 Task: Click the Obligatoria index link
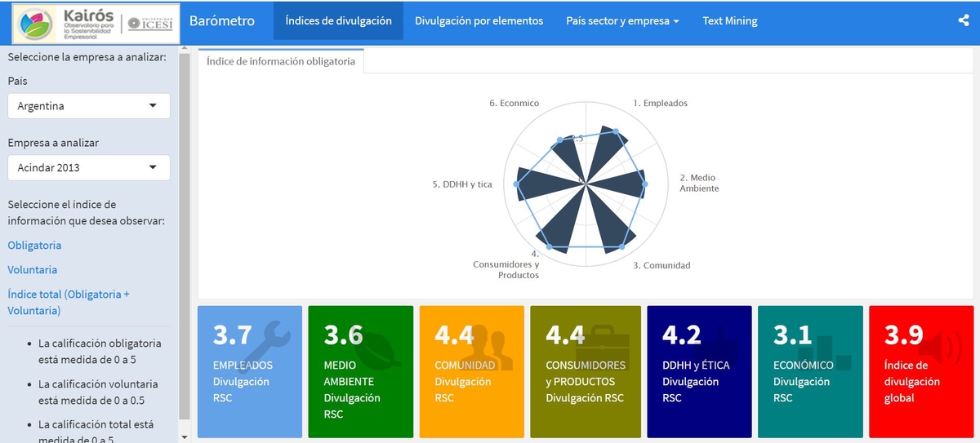pos(34,246)
